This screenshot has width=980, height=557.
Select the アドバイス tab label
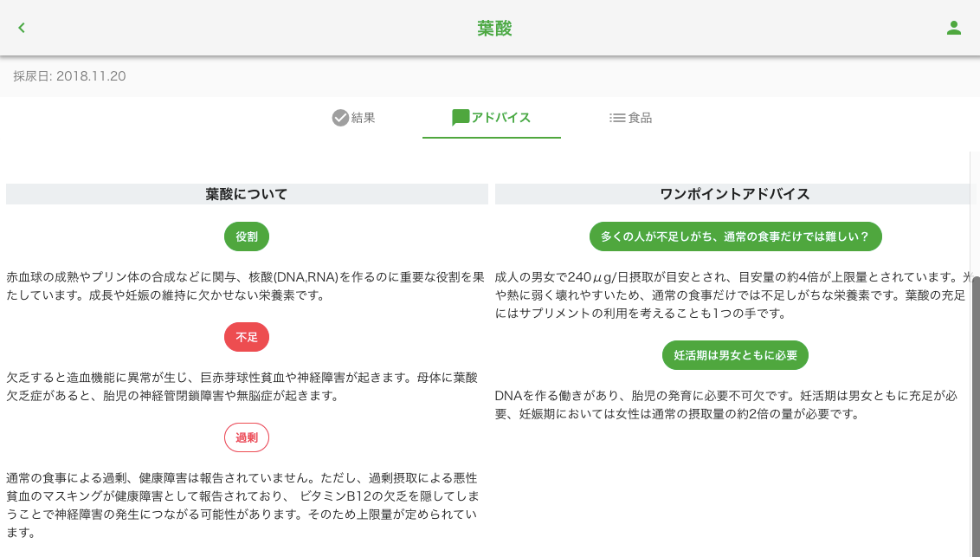pyautogui.click(x=501, y=118)
